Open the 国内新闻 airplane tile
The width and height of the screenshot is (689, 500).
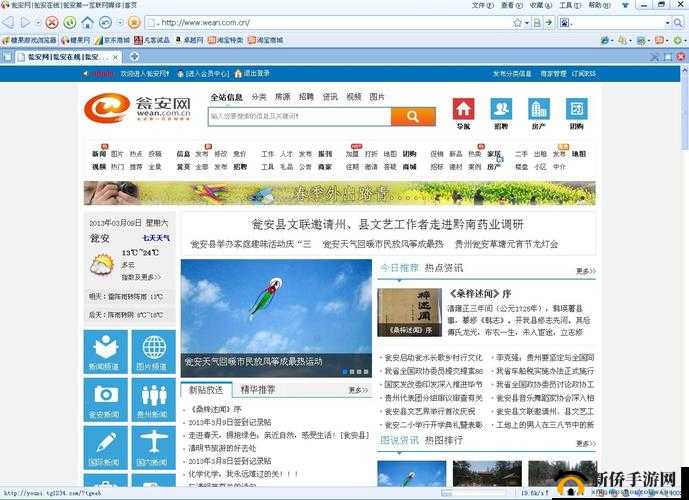[x=153, y=448]
